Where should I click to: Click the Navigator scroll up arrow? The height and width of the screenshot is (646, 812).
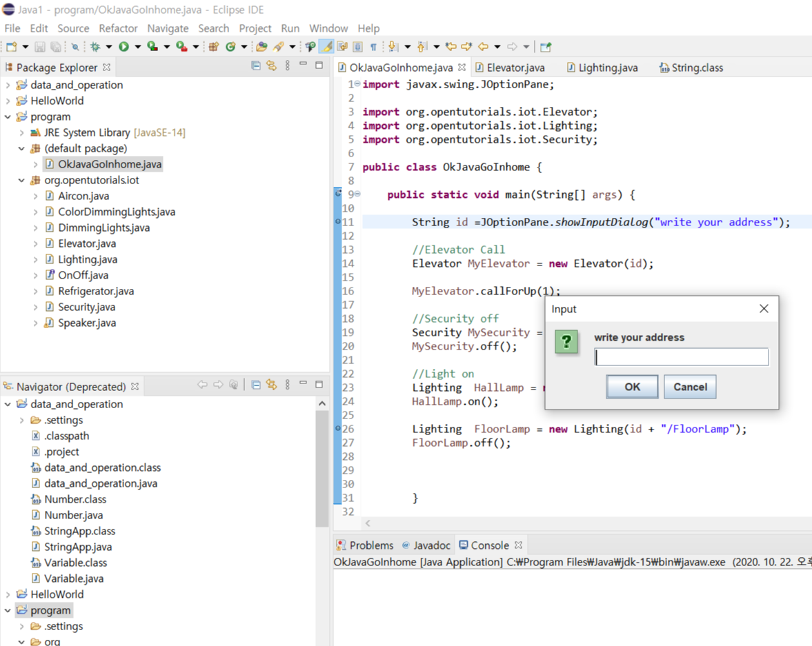tap(322, 403)
